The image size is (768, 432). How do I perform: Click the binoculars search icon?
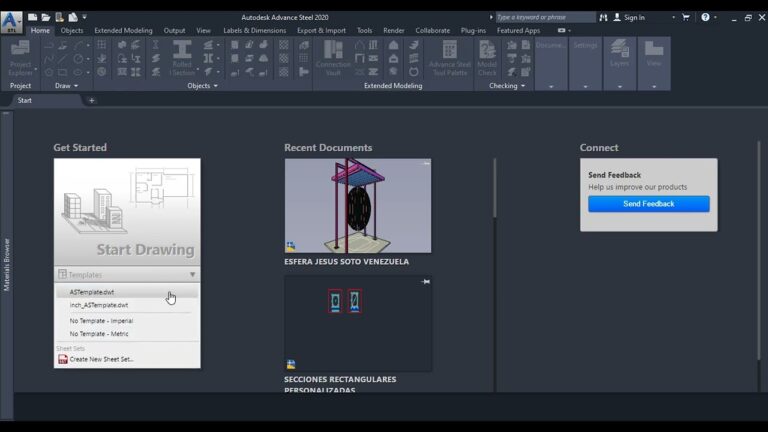603,17
